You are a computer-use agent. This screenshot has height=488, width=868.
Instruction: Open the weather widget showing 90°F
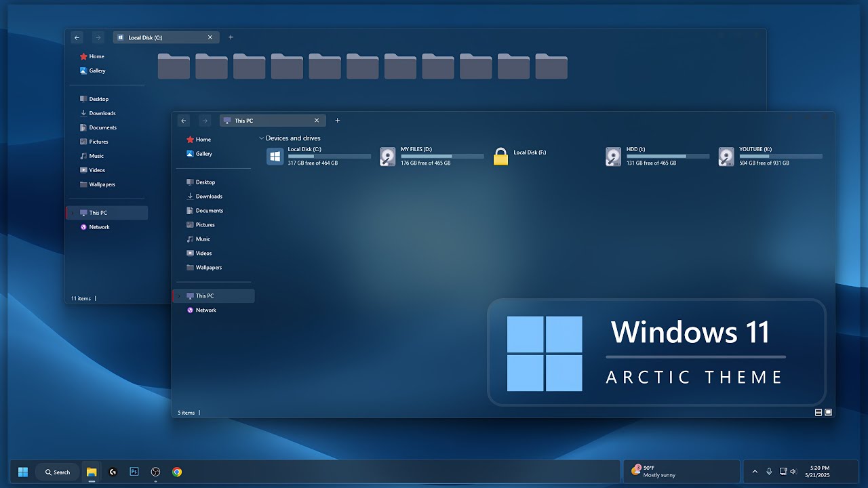pyautogui.click(x=681, y=471)
